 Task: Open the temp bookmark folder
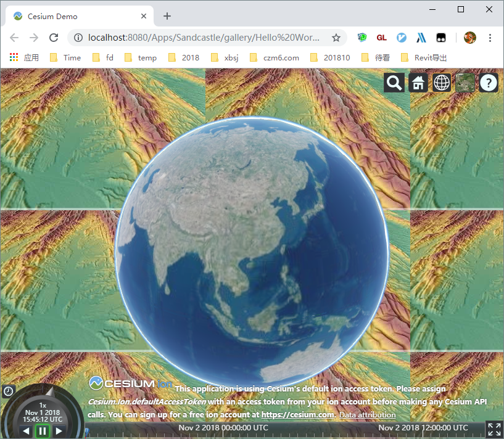click(141, 57)
